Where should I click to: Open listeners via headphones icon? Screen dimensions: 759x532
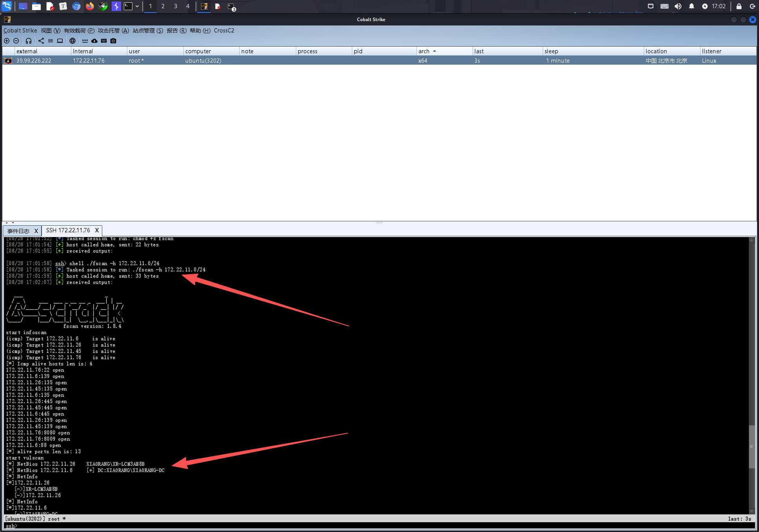(29, 41)
